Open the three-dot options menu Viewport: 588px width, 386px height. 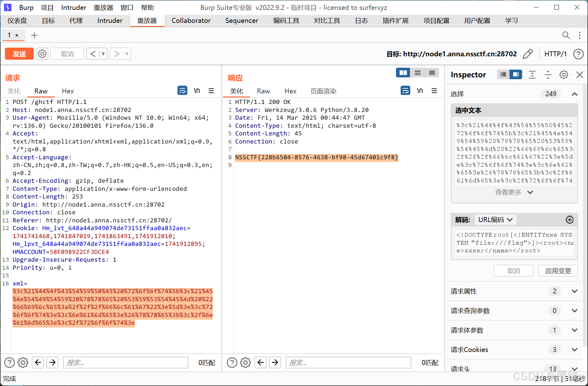[579, 35]
